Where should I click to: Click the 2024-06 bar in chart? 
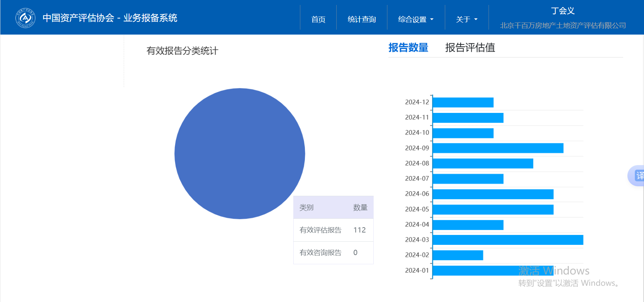coord(493,194)
